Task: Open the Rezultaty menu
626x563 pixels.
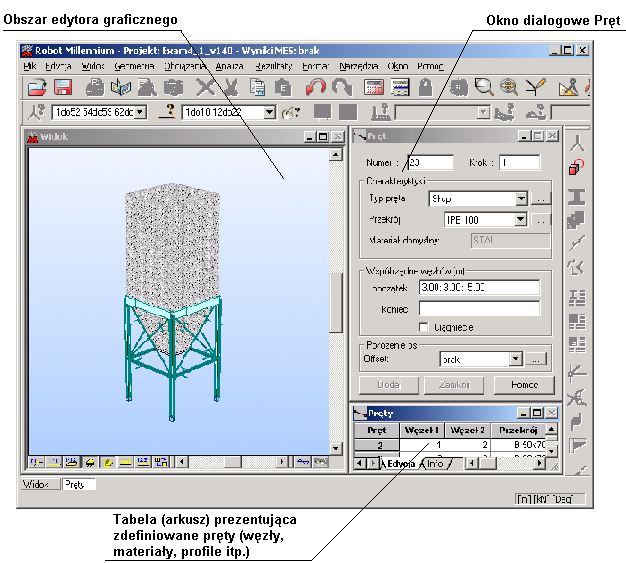Action: click(273, 66)
